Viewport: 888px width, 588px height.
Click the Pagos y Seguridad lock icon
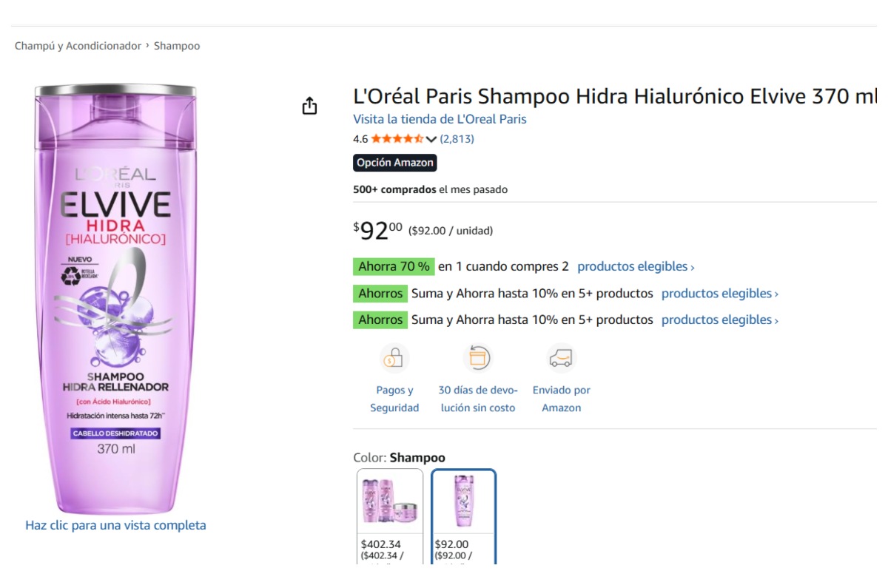tap(394, 359)
